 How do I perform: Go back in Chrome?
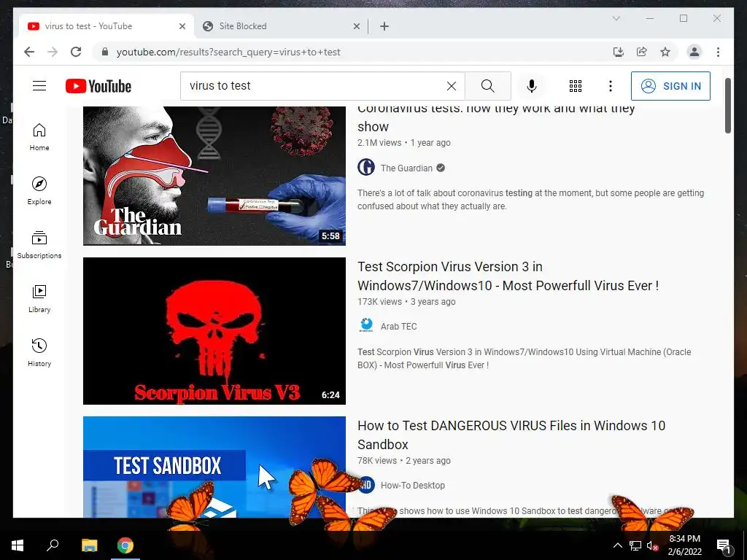29,52
